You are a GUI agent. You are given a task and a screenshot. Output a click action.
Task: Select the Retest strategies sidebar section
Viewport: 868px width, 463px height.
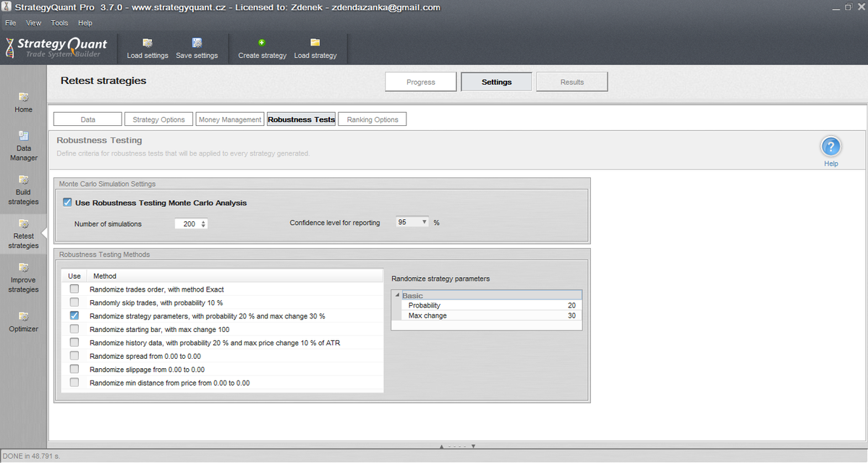pyautogui.click(x=24, y=234)
